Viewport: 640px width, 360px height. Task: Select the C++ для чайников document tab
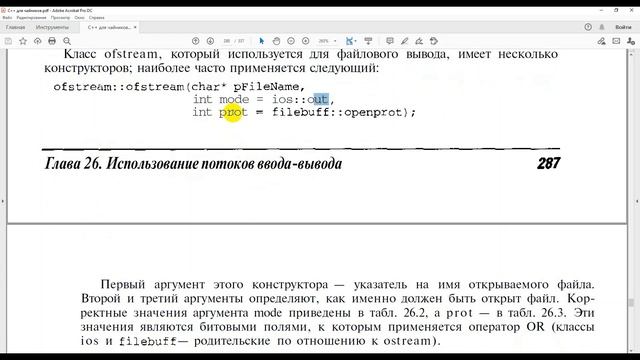[109, 27]
